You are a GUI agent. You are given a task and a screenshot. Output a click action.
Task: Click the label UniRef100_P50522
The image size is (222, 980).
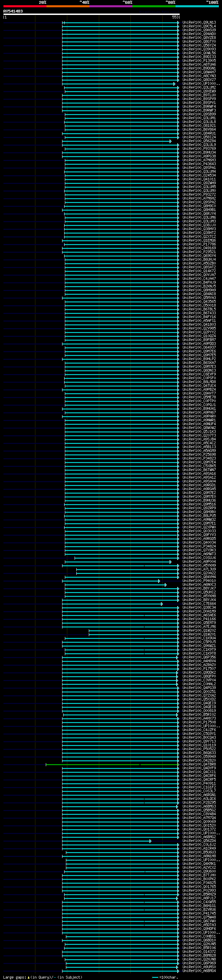point(199,749)
